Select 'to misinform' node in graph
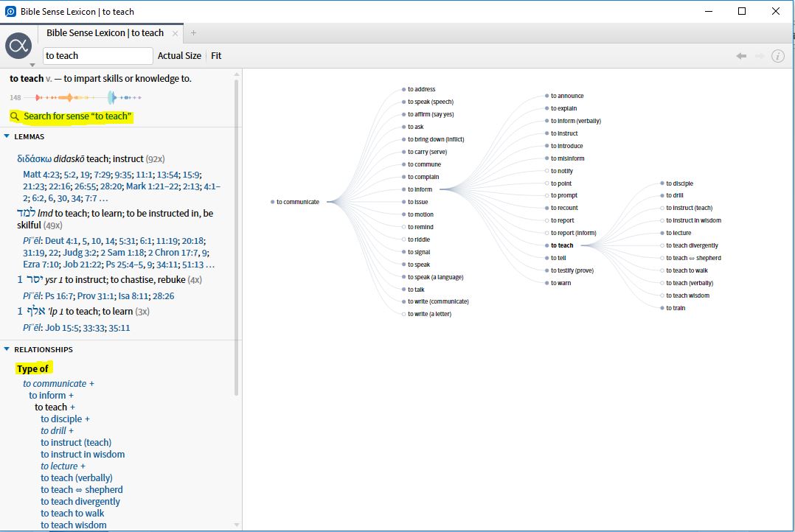 coord(565,158)
